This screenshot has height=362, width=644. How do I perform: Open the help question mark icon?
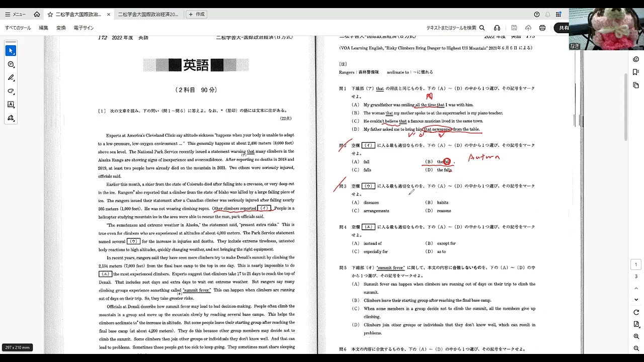coord(537,15)
